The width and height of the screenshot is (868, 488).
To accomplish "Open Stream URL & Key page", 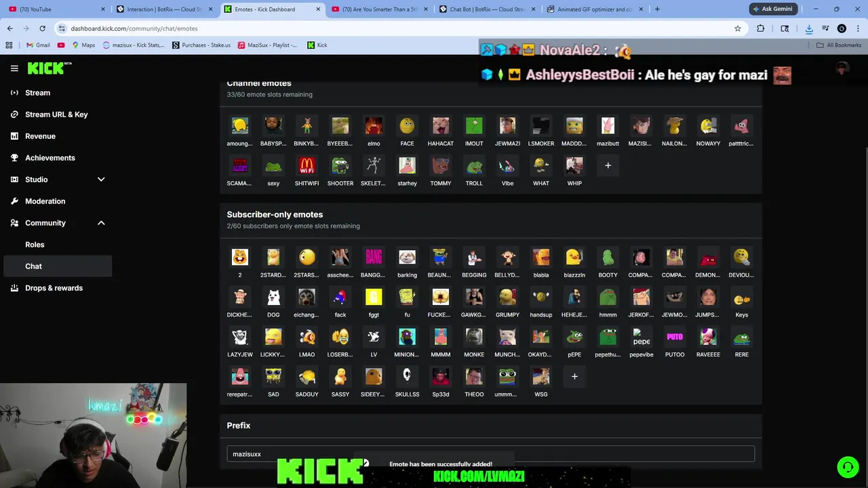I will click(58, 115).
